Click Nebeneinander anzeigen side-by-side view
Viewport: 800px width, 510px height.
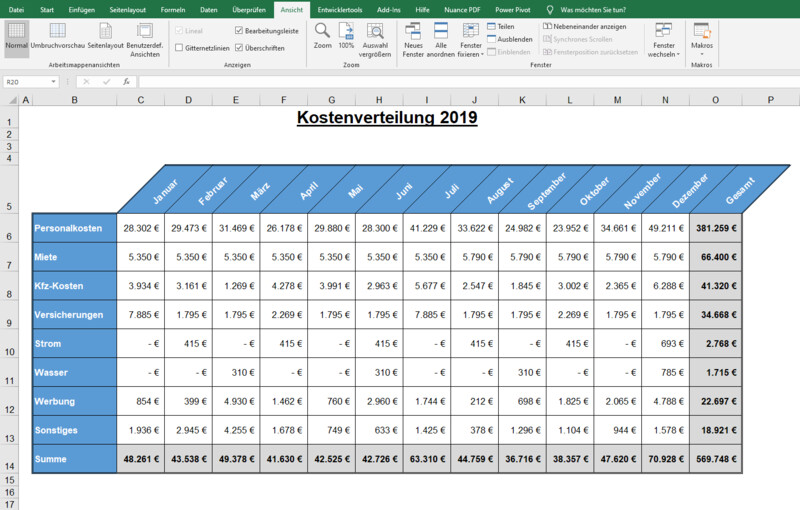coord(585,27)
